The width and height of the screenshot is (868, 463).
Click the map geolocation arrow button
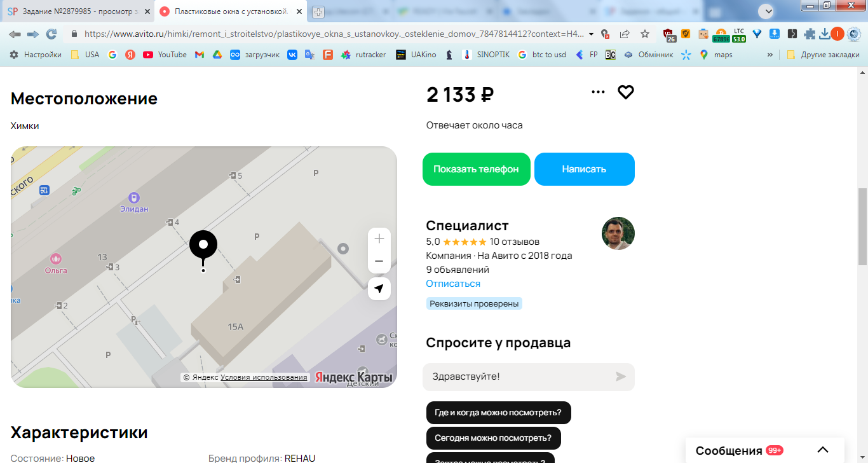pyautogui.click(x=379, y=289)
